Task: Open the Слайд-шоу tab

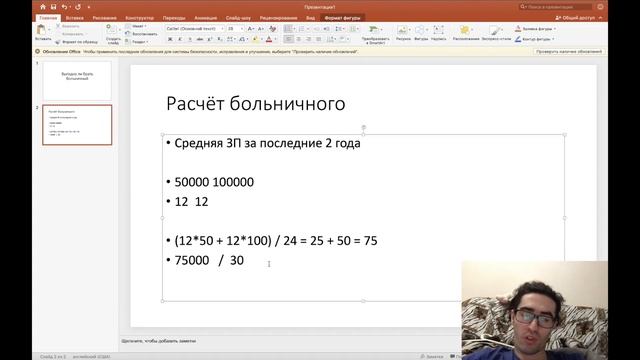Action: pyautogui.click(x=238, y=18)
